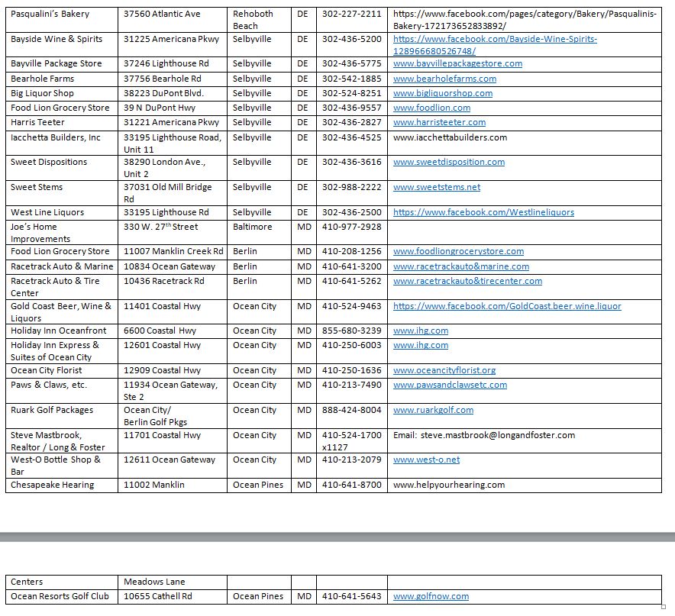Screen dimensions: 675x616
Task: Click address 11007 Manklin Creek Rd
Action: coord(173,251)
